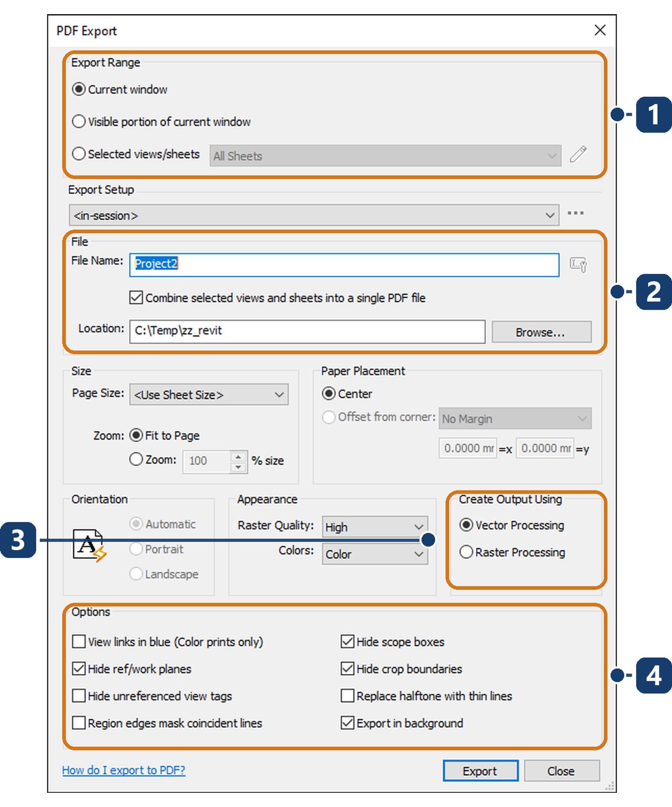Choose Visible portion of current window
Screen dimensions: 672x807
pyautogui.click(x=79, y=121)
